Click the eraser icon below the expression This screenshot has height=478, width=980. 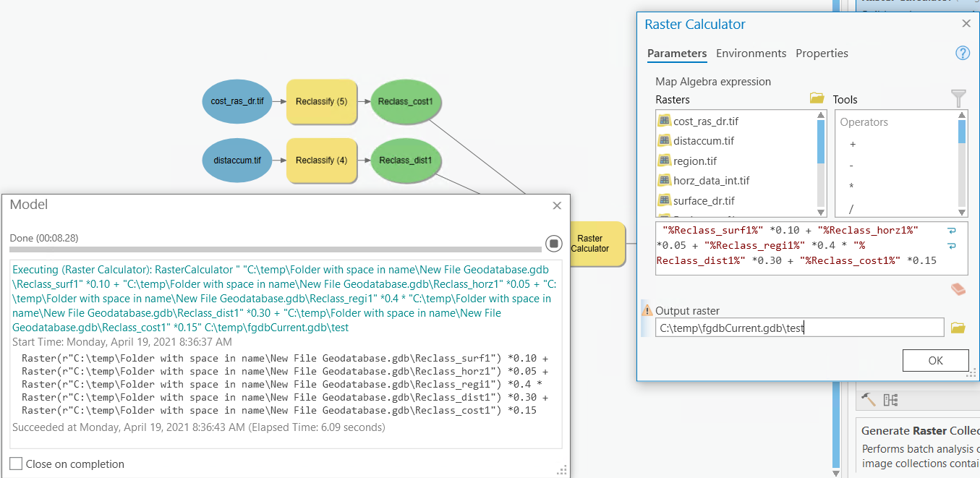click(957, 289)
